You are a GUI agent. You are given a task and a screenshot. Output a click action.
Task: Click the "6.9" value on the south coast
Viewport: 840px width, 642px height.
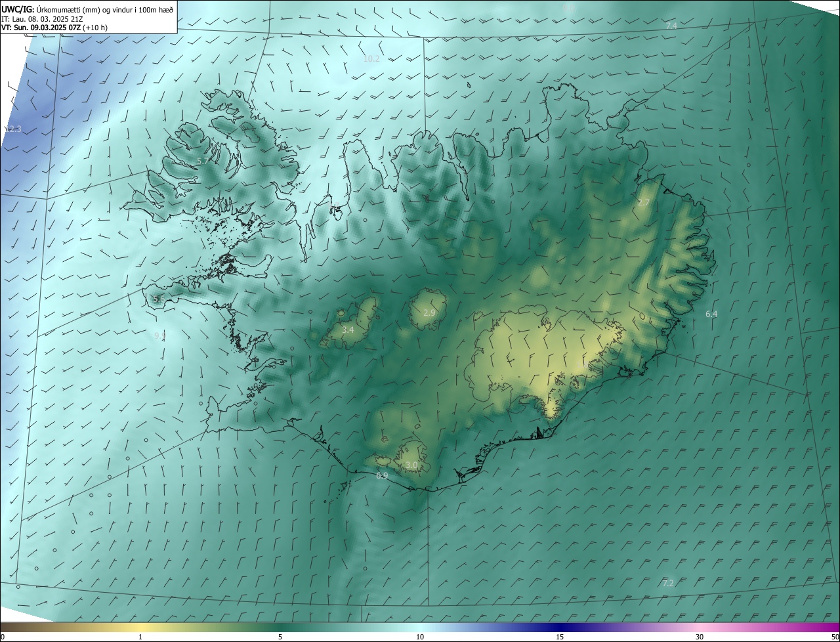pyautogui.click(x=382, y=475)
